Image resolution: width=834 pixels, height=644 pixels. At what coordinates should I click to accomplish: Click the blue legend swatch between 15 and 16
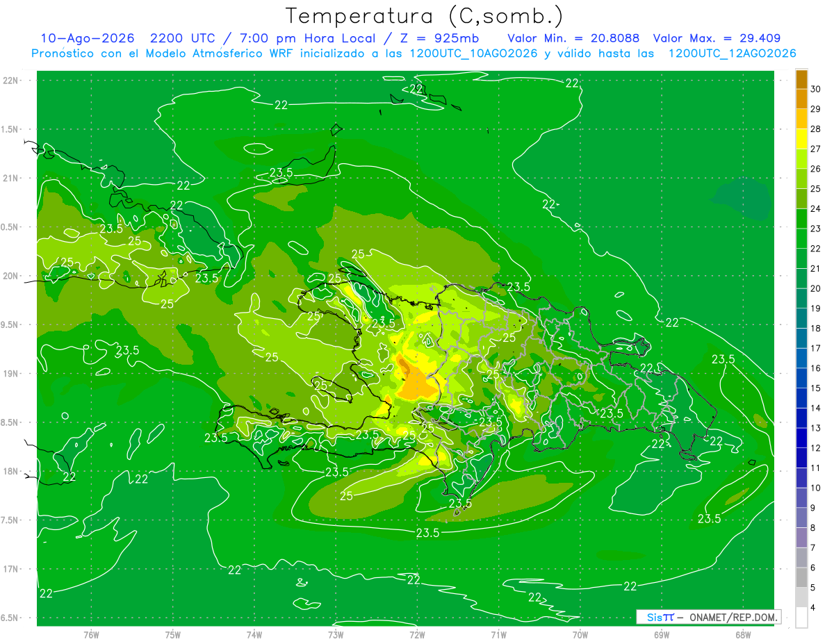coord(801,358)
